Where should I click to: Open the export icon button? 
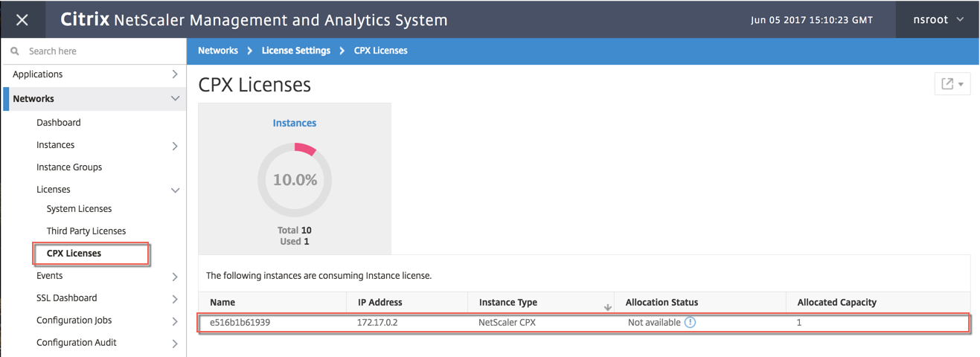pos(952,84)
